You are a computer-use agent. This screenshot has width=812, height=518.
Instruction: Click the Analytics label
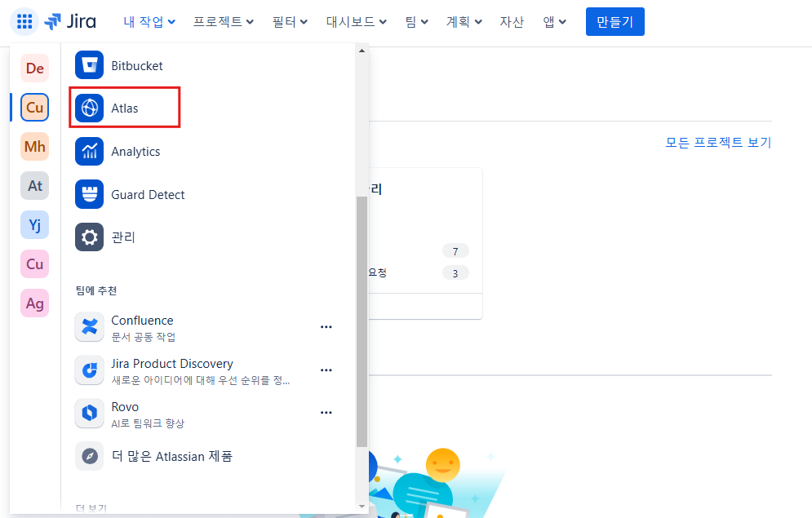(x=135, y=152)
